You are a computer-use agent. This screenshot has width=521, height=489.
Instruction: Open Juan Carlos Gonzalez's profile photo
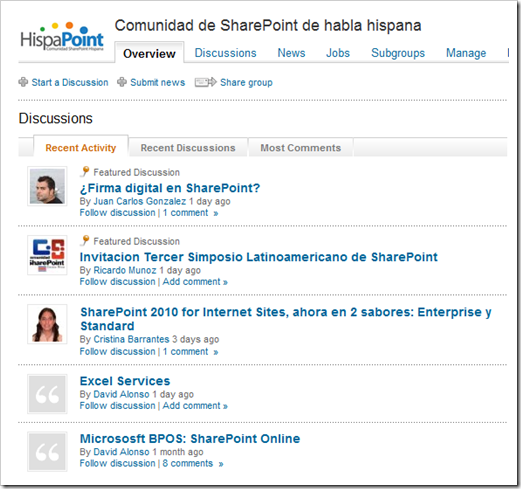tap(47, 186)
